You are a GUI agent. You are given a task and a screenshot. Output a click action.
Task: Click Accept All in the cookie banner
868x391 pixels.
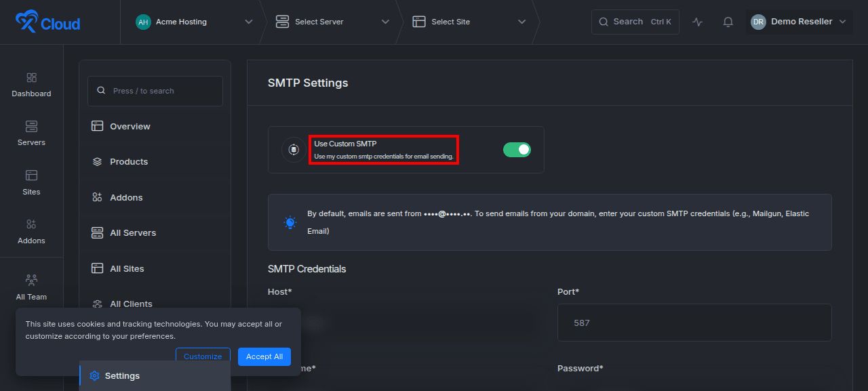264,356
